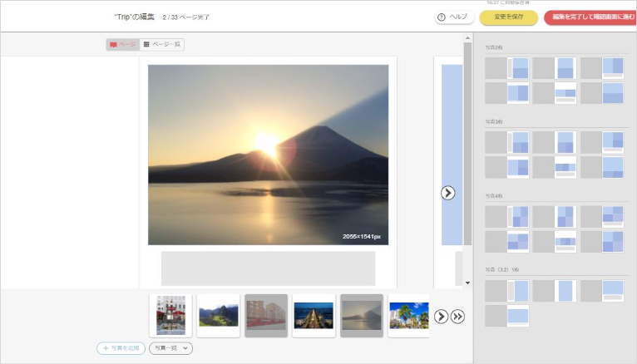Image resolution: width=637 pixels, height=364 pixels.
Task: Choose first layout under 写真2枚 section
Action: (506, 68)
